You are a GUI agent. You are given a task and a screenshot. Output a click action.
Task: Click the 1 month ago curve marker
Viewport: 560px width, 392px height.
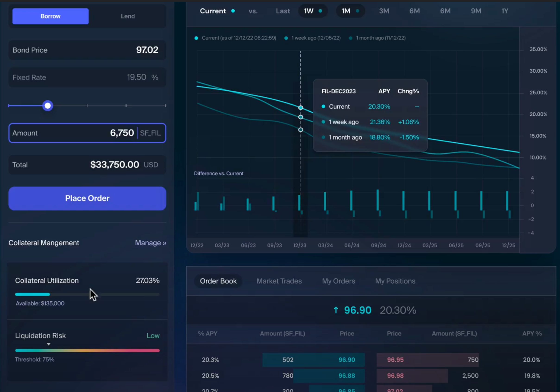click(300, 130)
